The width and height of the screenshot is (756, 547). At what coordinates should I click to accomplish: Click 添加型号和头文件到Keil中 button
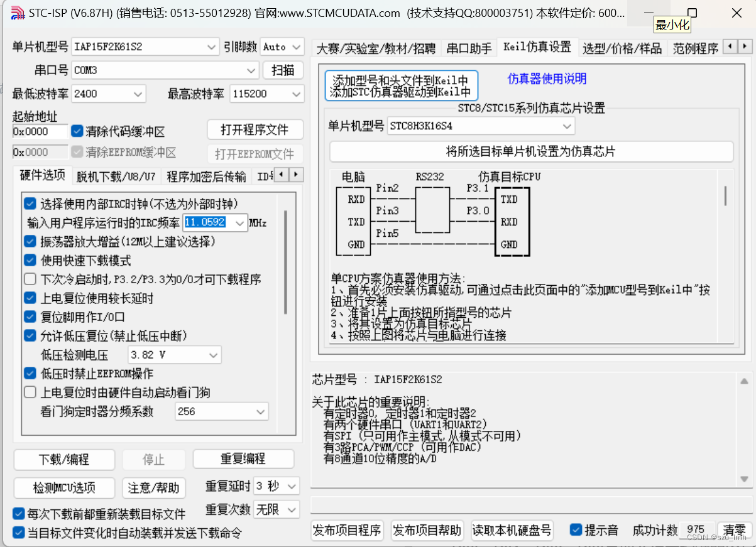(402, 86)
